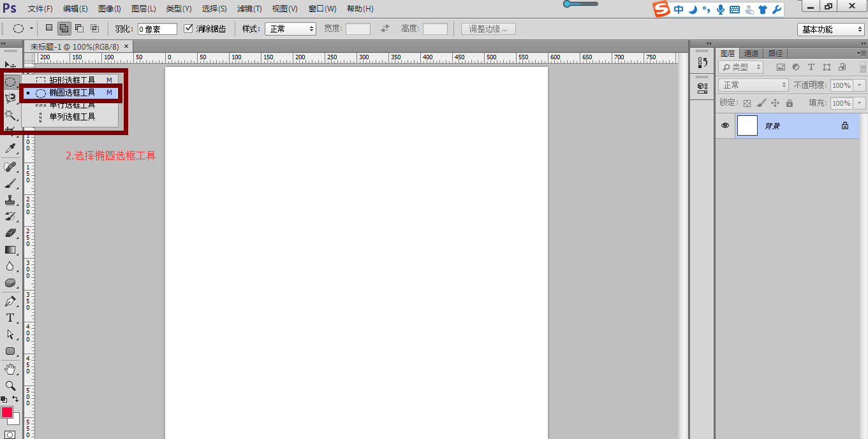Select the Rounded Rectangle shape tool
Screen dimensions: 868x439
pyautogui.click(x=10, y=351)
